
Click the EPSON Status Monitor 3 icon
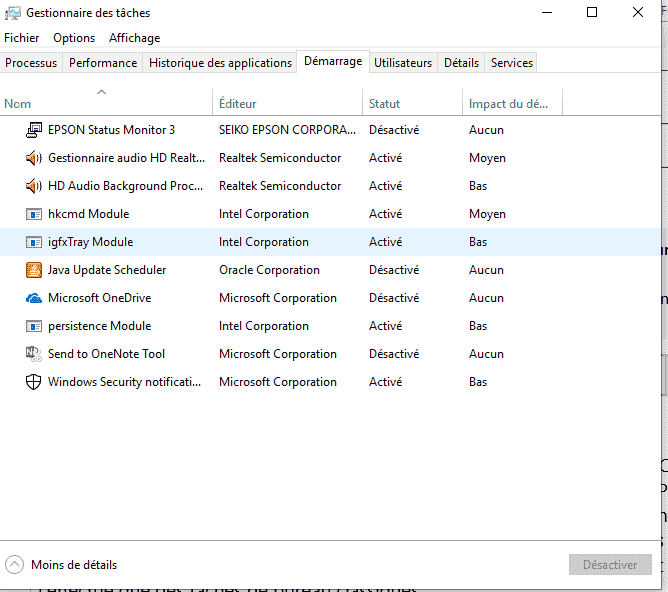coord(34,130)
